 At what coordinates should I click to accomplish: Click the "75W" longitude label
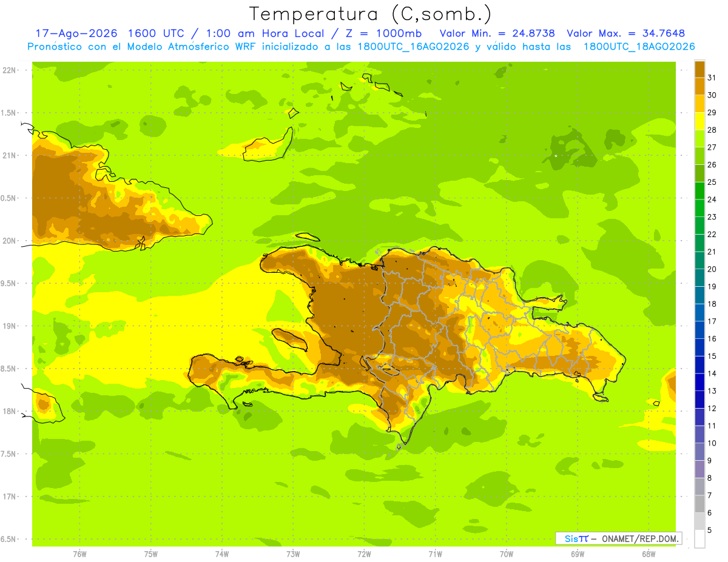[150, 554]
